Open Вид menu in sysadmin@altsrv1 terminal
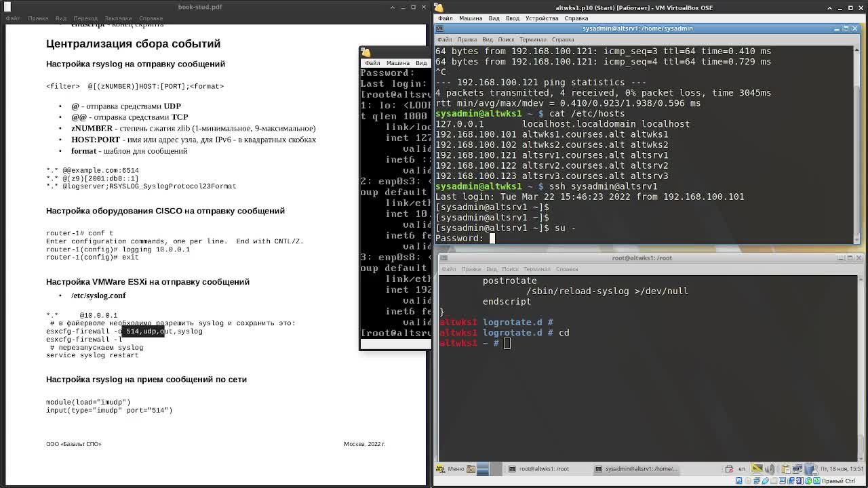Viewport: 868px width, 488px height. [488, 39]
